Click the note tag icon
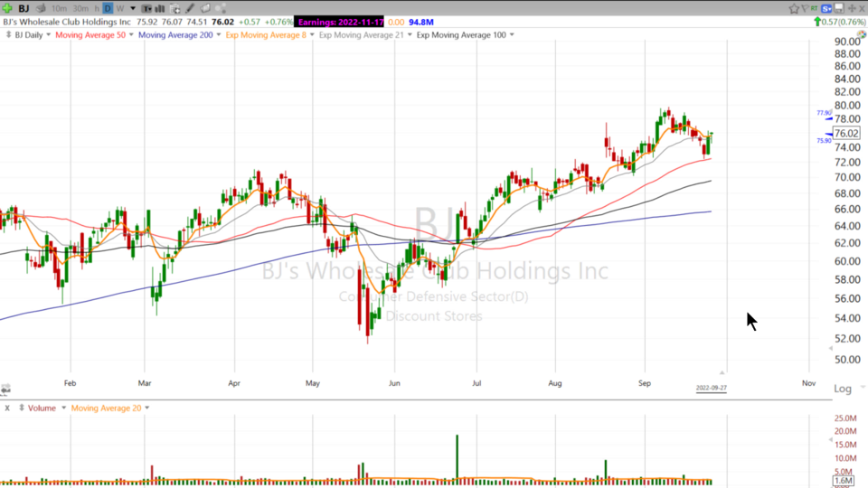 205,8
